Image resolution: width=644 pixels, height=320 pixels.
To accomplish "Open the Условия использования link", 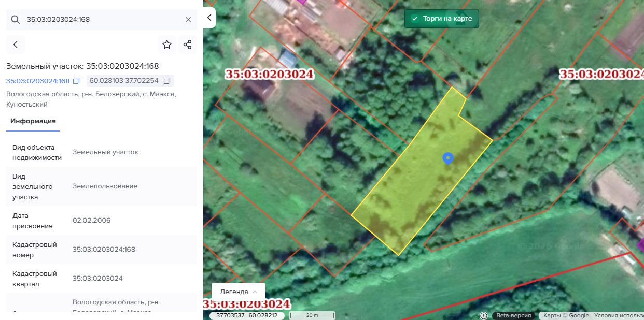I will click(619, 315).
